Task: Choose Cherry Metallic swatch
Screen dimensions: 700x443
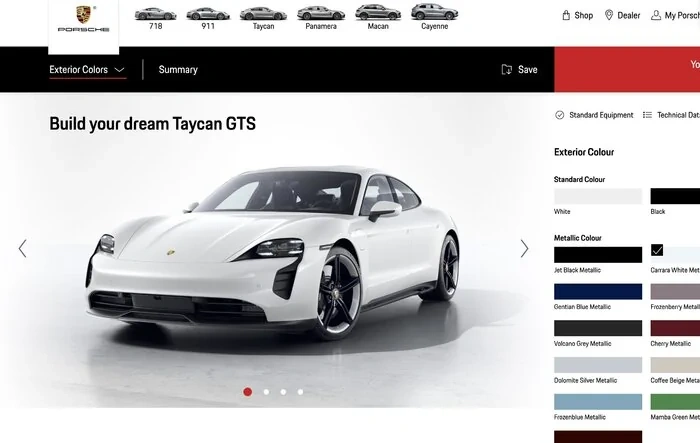Action: pos(675,328)
